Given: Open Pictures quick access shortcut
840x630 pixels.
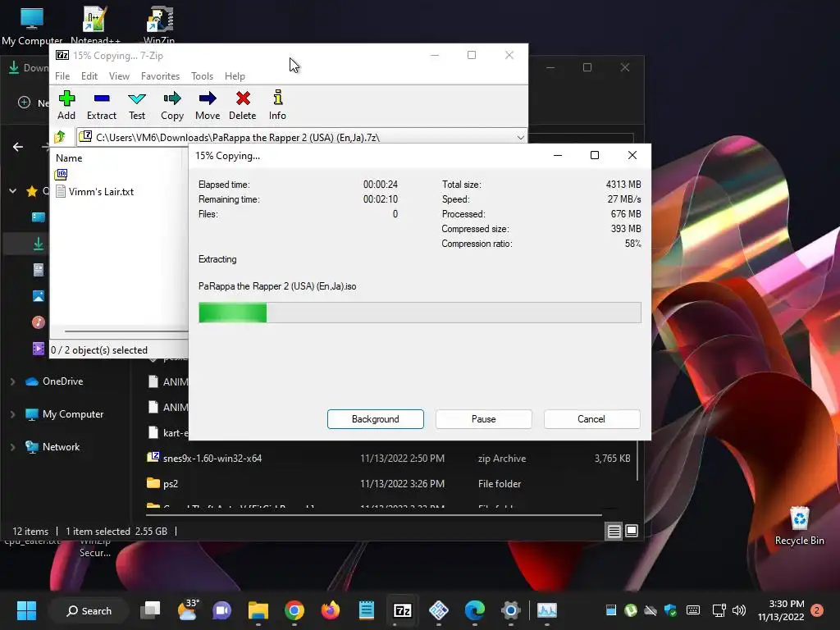Looking at the screenshot, I should click(38, 295).
